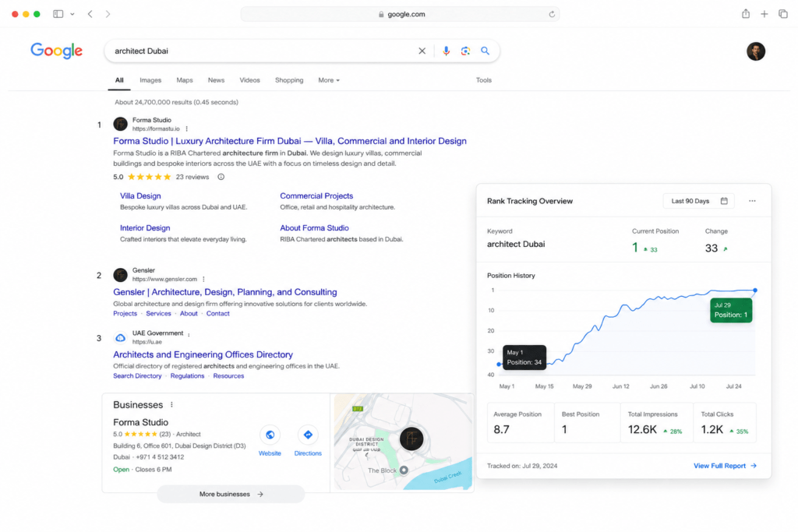Screen dimensions: 798x532
Task: Open the Google account profile avatar
Action: (x=756, y=51)
